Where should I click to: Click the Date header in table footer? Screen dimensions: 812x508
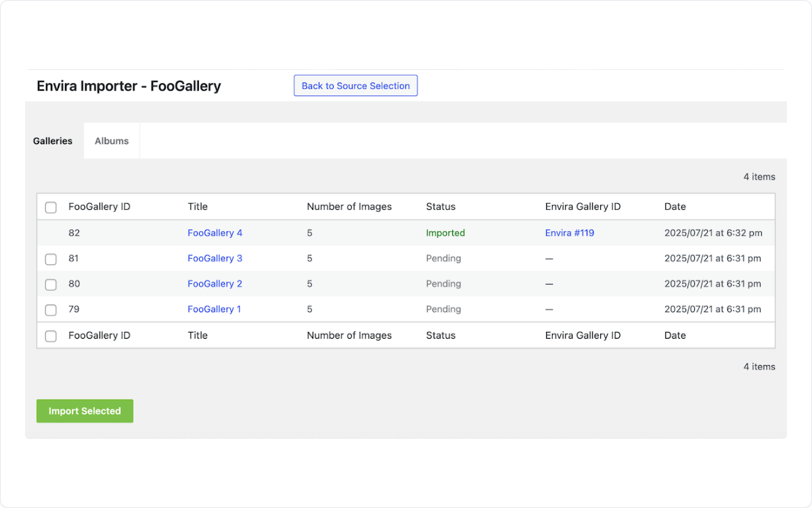point(675,335)
